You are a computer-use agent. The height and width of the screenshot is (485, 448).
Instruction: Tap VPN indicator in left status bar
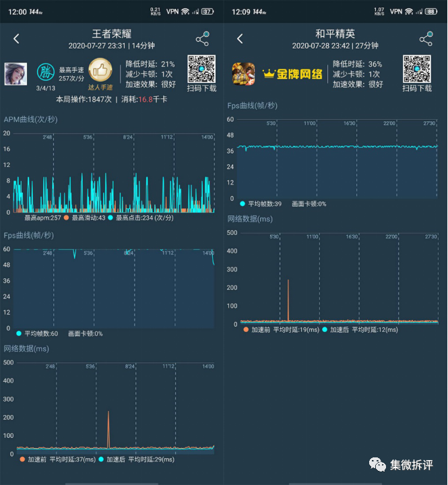pyautogui.click(x=172, y=11)
